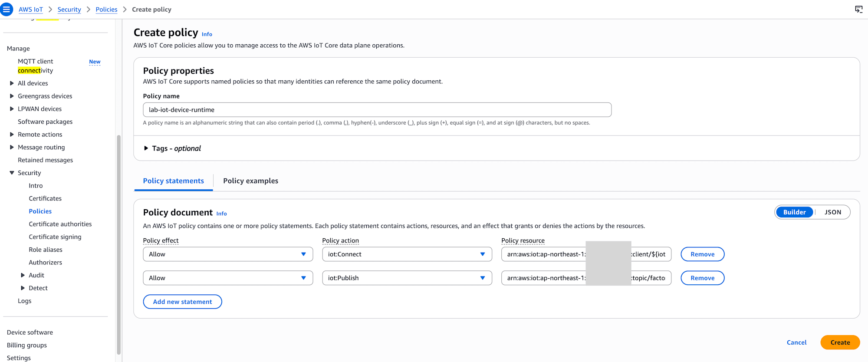Open the iot:Connect policy action dropdown
868x362 pixels.
tap(407, 254)
